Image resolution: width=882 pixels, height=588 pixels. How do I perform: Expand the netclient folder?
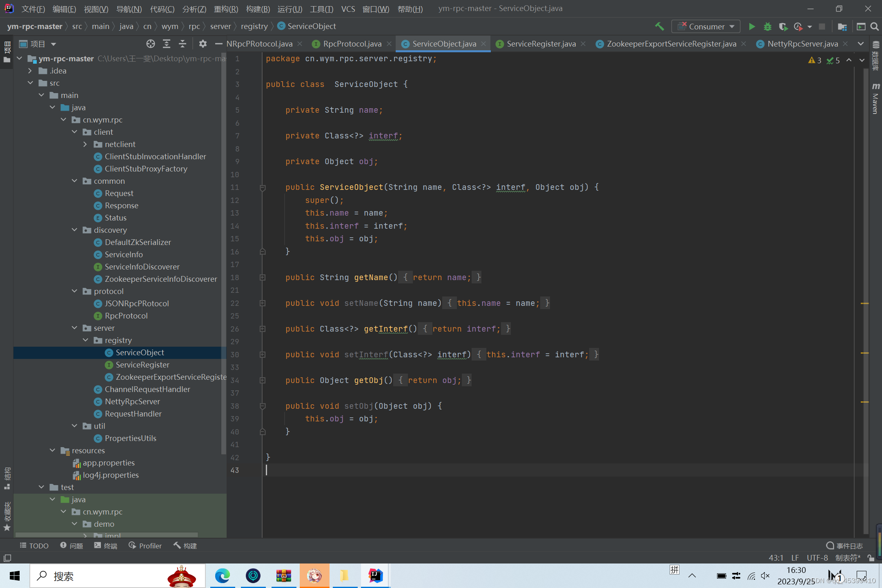(x=85, y=144)
